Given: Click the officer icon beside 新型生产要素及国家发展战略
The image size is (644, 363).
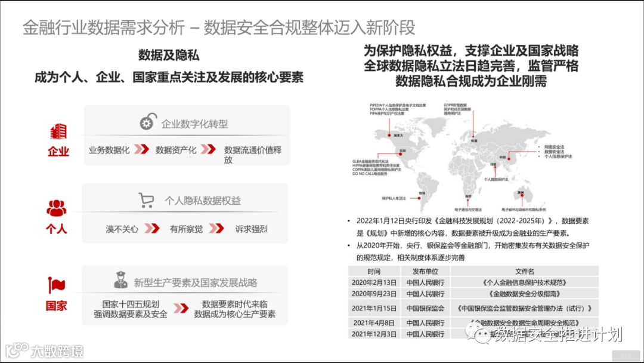Looking at the screenshot, I should [120, 280].
